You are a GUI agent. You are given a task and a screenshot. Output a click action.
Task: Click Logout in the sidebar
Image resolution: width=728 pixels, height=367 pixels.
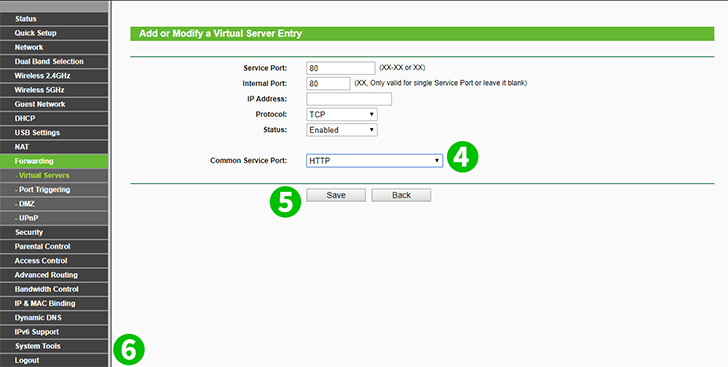54,360
